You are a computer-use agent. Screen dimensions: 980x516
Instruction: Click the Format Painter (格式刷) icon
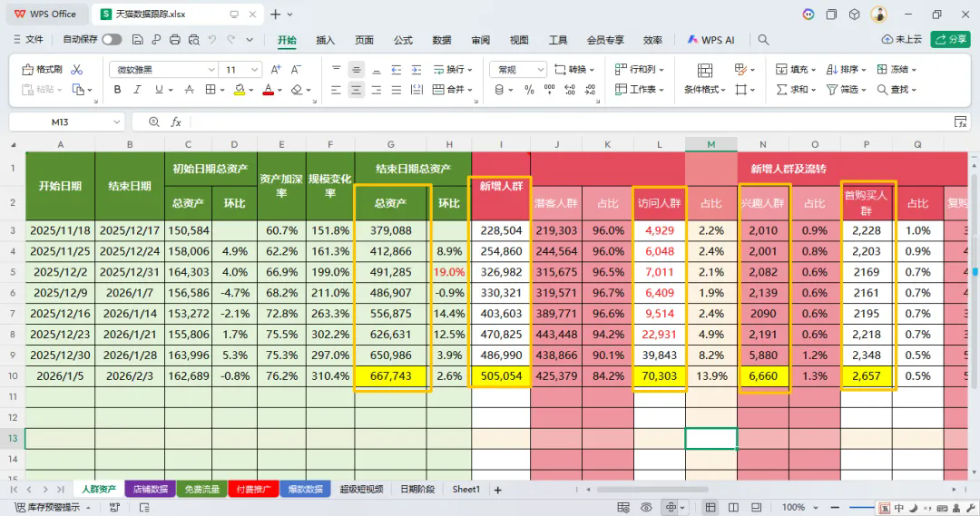coord(42,69)
